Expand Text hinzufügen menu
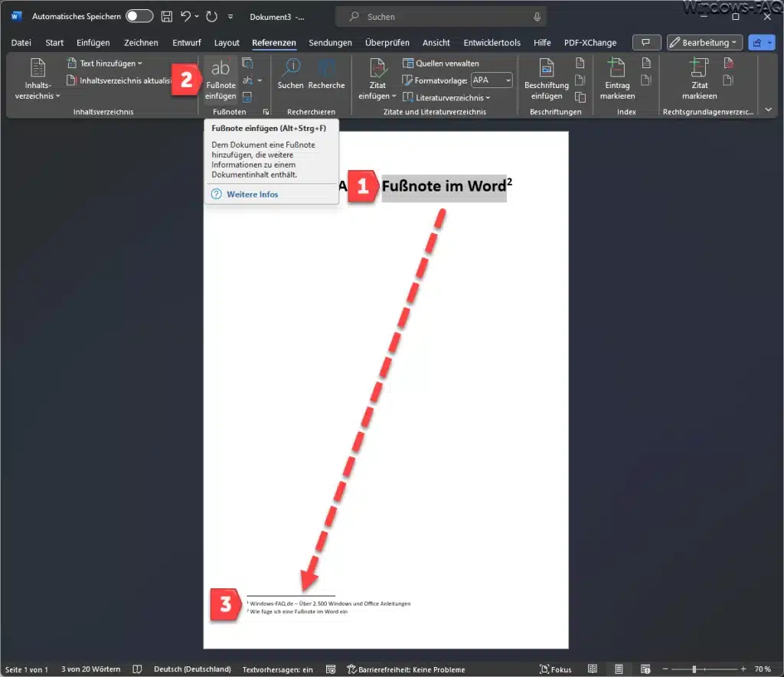Image resolution: width=784 pixels, height=677 pixels. (104, 63)
